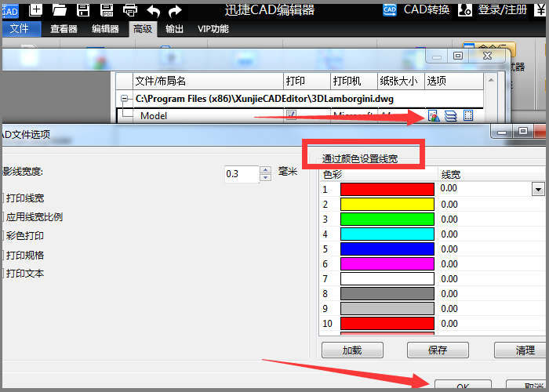The width and height of the screenshot is (549, 392).
Task: Increase the line width with the up stepper
Action: click(265, 170)
